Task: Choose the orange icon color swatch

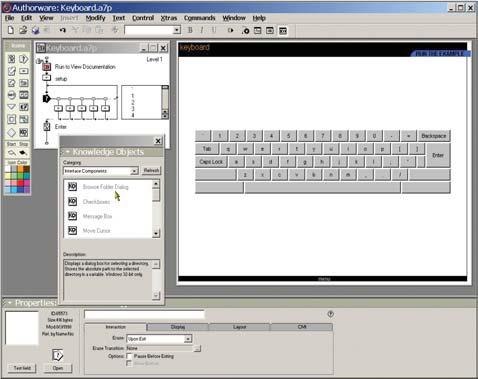Action: pos(20,169)
